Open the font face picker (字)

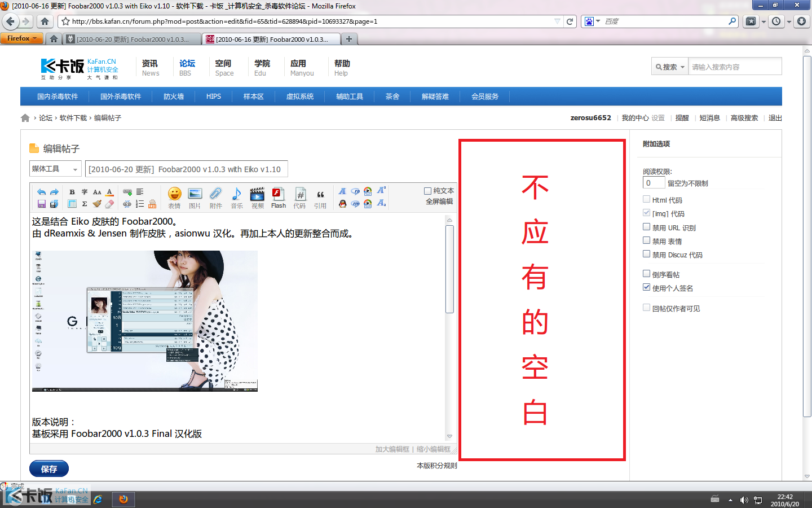coord(85,192)
